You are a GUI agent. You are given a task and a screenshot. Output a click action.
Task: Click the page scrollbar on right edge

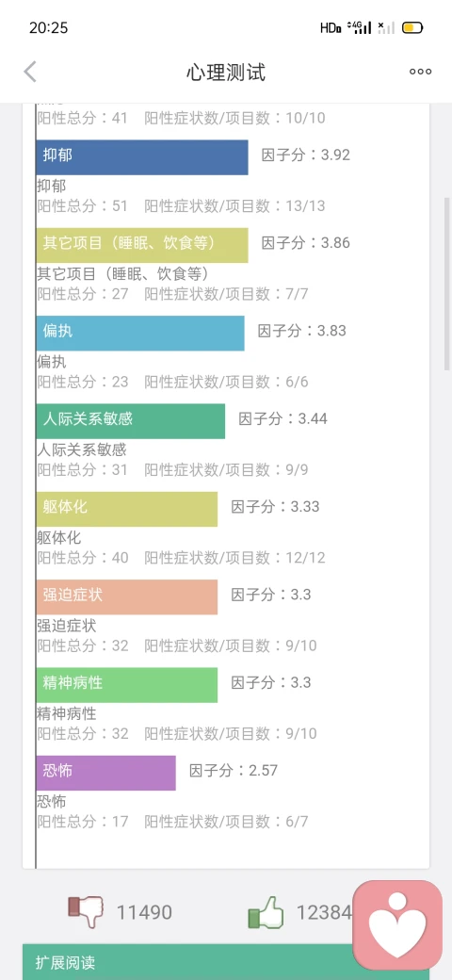click(447, 284)
